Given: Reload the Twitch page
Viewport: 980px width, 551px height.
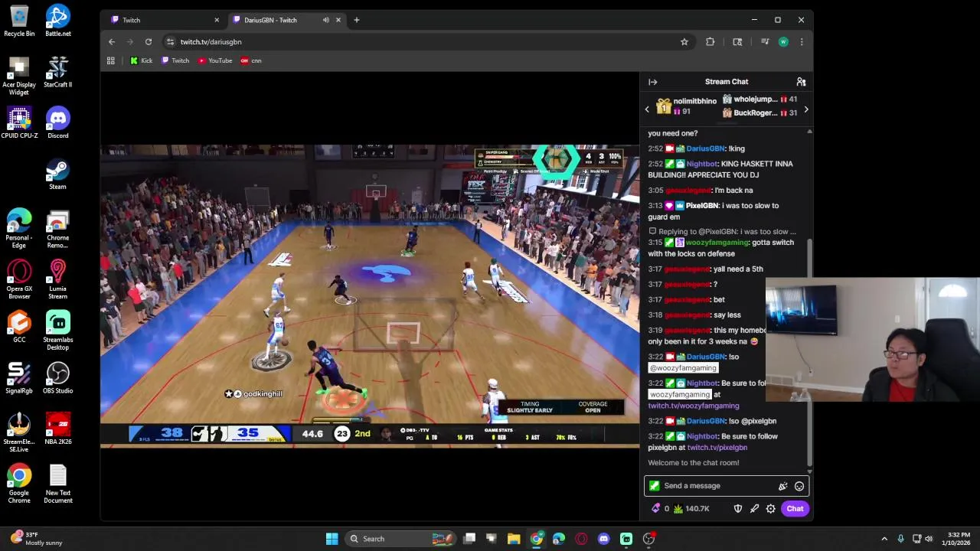Looking at the screenshot, I should [149, 42].
